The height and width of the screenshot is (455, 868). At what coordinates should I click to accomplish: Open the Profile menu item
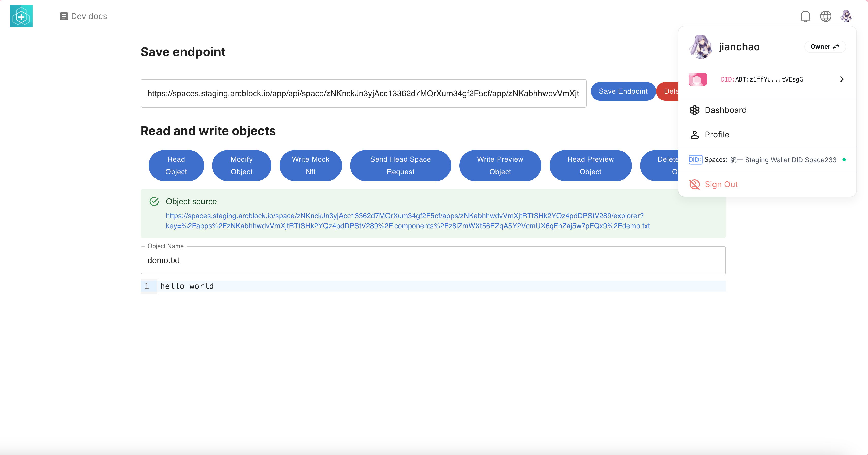pyautogui.click(x=717, y=135)
